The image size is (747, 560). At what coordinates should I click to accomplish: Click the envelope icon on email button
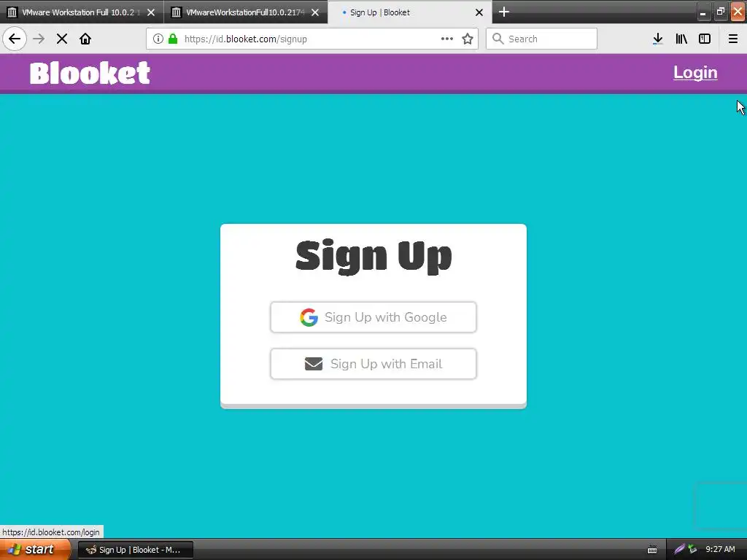tap(314, 364)
